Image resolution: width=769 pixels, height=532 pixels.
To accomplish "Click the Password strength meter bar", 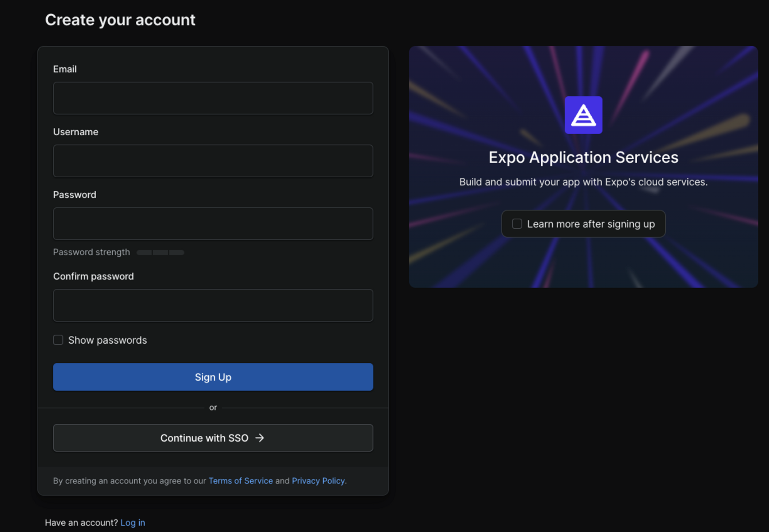I will pos(160,252).
